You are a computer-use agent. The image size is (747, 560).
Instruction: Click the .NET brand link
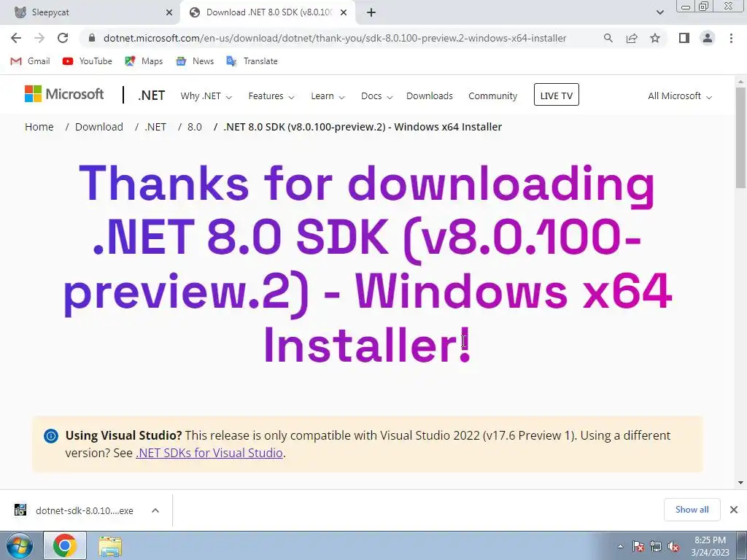pos(151,96)
